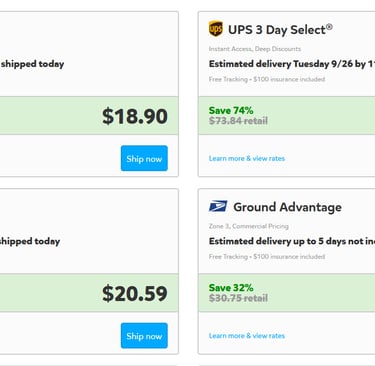The image size is (375, 366).
Task: Click the Save 74% discount label
Action: pyautogui.click(x=231, y=110)
